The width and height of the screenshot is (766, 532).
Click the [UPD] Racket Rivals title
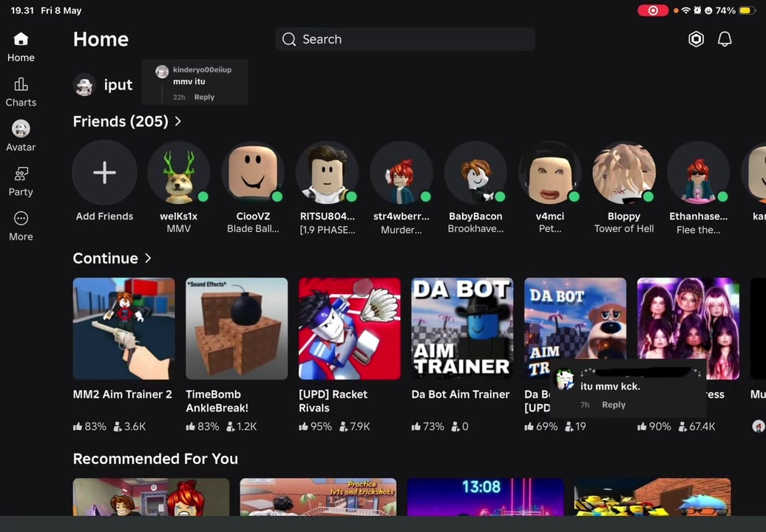click(x=333, y=401)
